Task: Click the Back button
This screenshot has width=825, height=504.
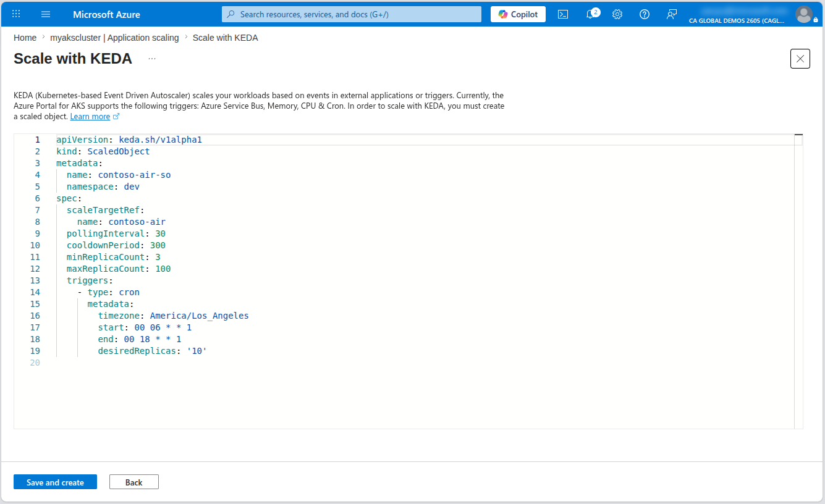Action: pyautogui.click(x=134, y=482)
